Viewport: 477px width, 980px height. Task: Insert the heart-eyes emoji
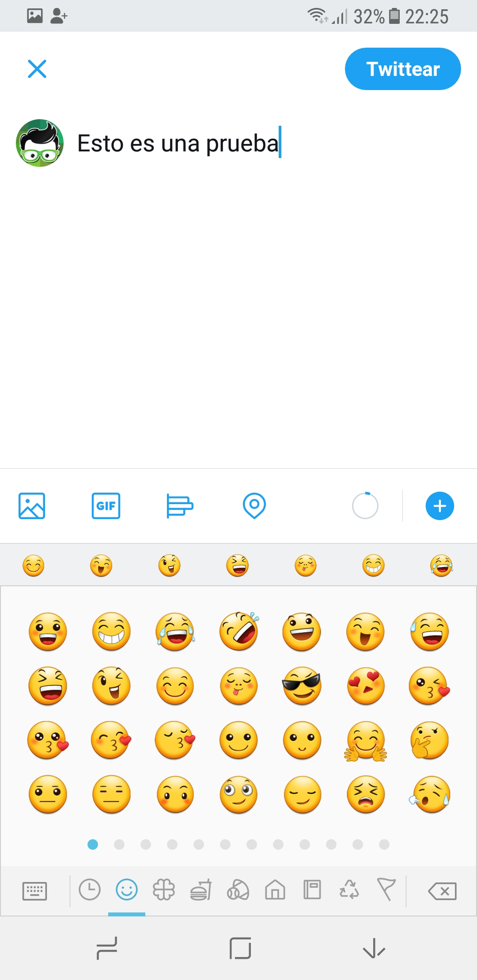366,686
